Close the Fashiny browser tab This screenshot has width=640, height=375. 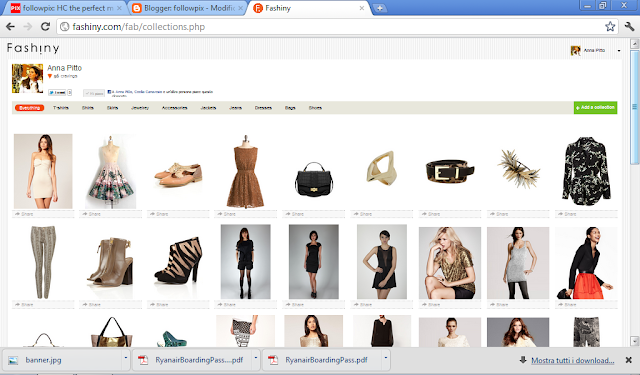click(361, 8)
